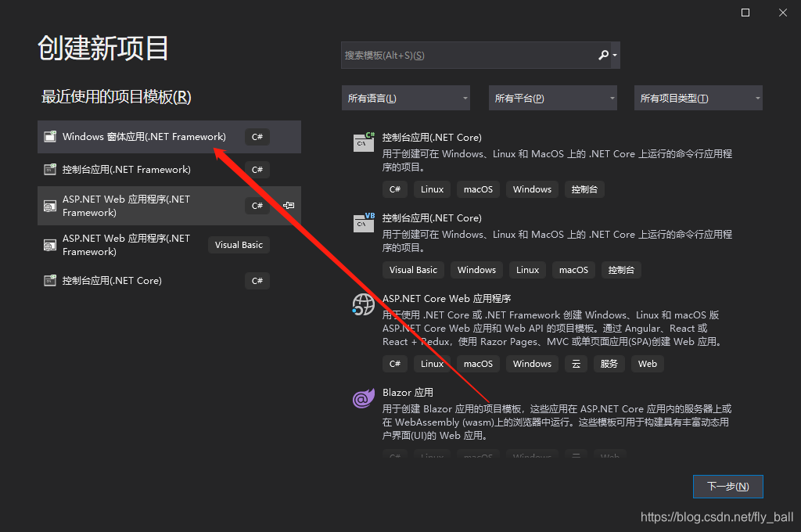
Task: Select Windows 窗体应用(.NET Framework) recent template
Action: pos(169,136)
